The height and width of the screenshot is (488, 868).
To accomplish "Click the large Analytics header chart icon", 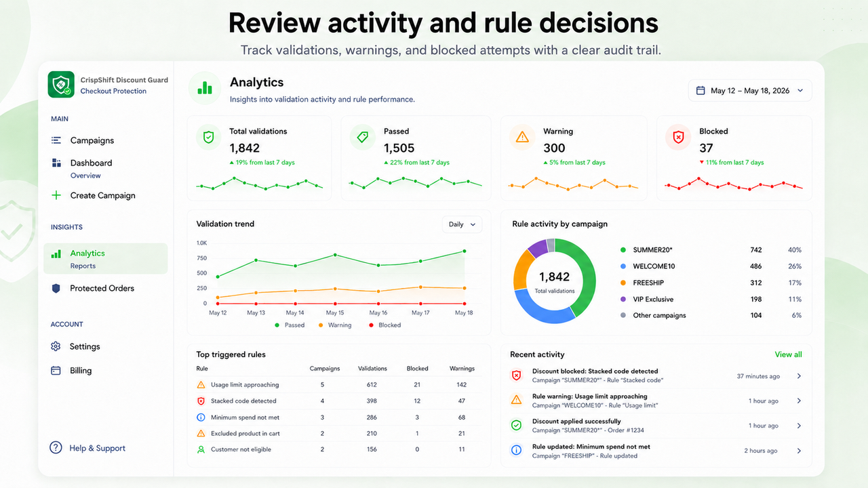I will tap(205, 88).
